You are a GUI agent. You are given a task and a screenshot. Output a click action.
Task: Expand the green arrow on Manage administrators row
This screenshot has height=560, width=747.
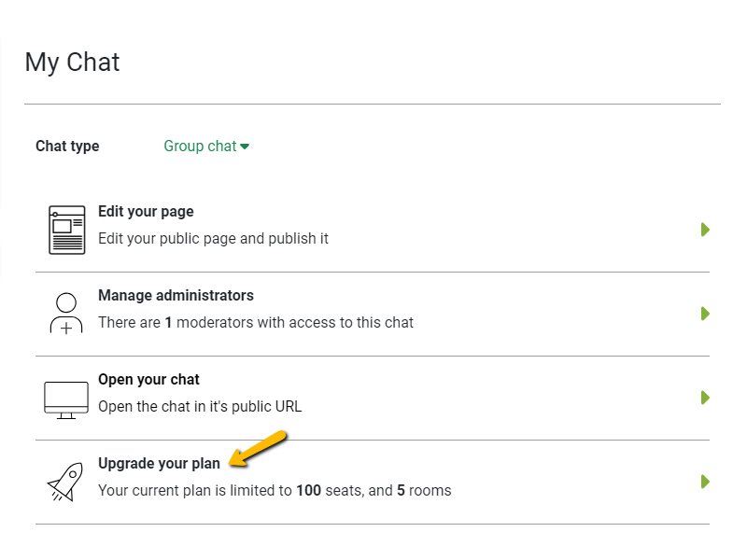[706, 314]
